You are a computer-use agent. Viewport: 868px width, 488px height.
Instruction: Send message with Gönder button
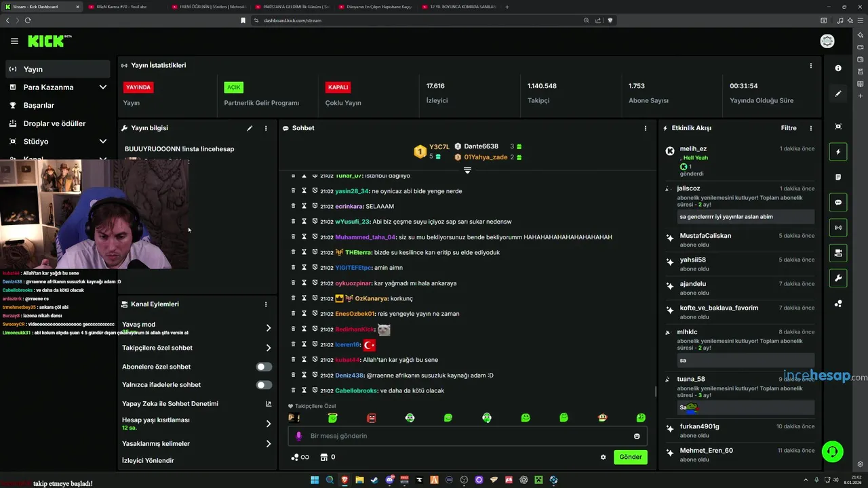click(630, 457)
